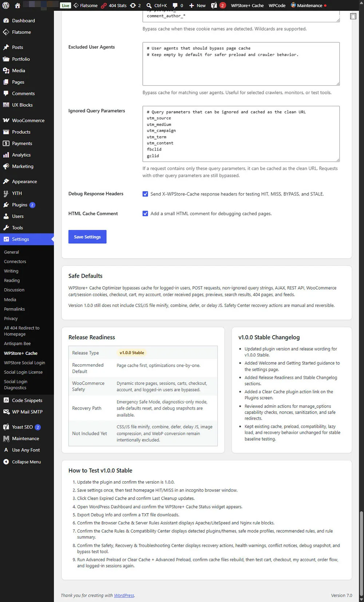The width and height of the screenshot is (364, 602).
Task: Open 404 Stats link icon
Action: [104, 5]
